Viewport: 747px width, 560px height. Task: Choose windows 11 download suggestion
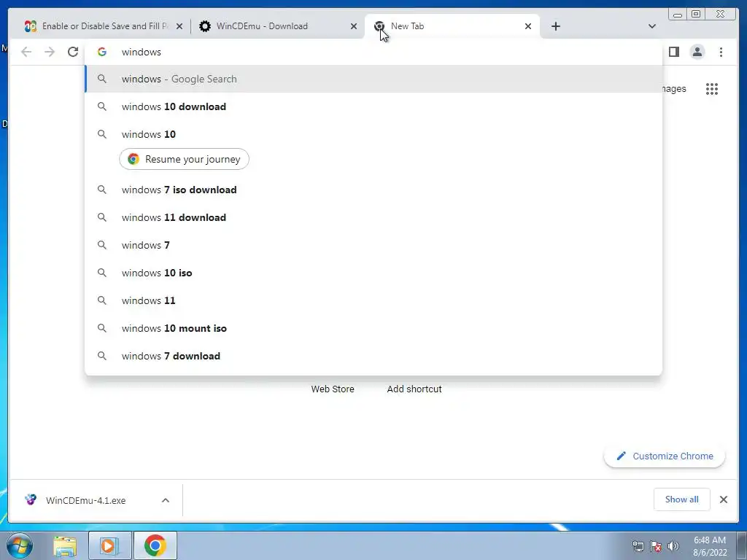pyautogui.click(x=373, y=217)
